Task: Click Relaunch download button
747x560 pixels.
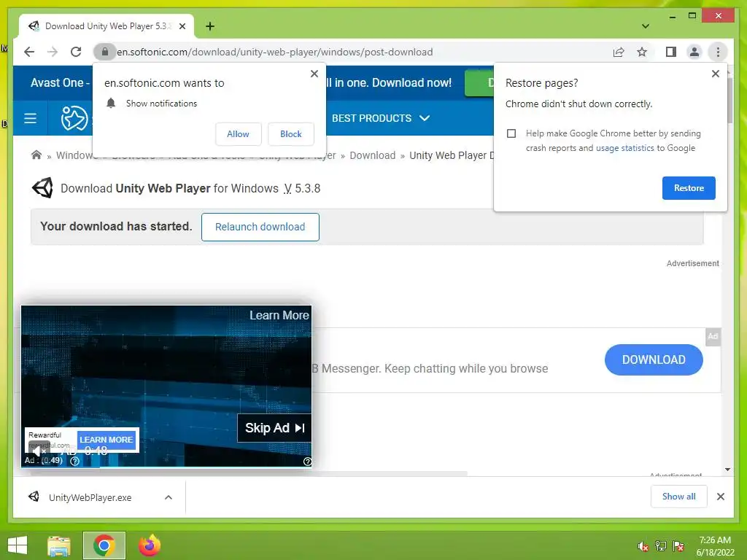Action: pyautogui.click(x=260, y=227)
